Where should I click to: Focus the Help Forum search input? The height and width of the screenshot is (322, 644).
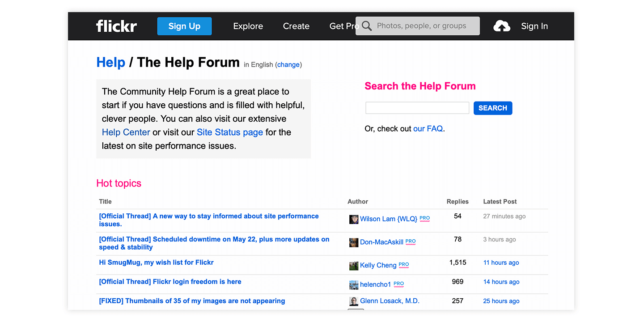click(x=417, y=108)
